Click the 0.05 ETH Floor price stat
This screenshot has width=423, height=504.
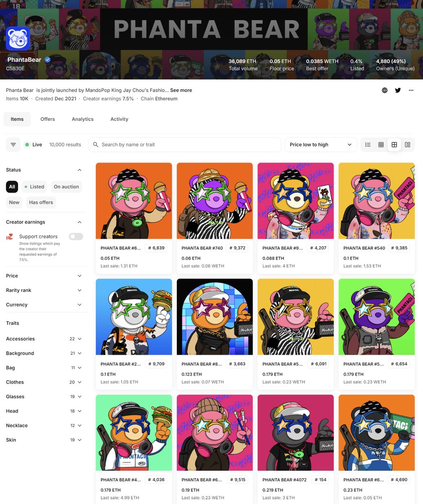coord(282,65)
